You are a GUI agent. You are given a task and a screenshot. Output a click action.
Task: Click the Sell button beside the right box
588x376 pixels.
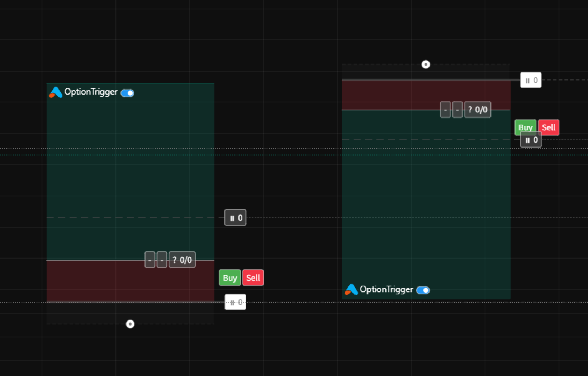(549, 127)
